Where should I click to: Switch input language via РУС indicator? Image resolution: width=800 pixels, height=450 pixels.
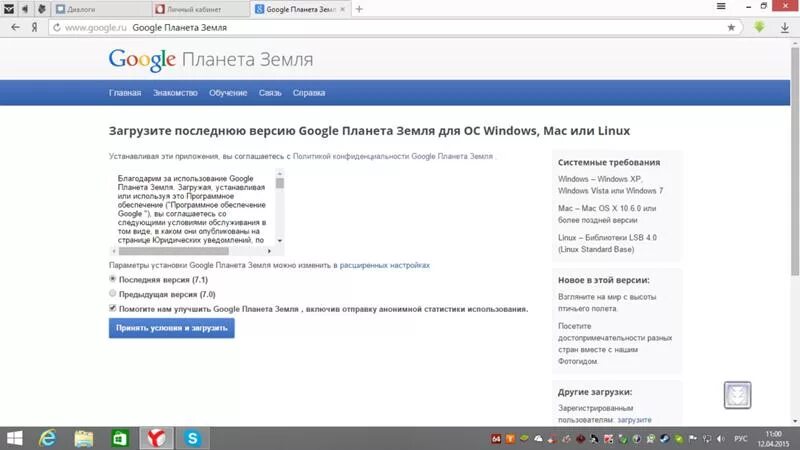tap(740, 439)
